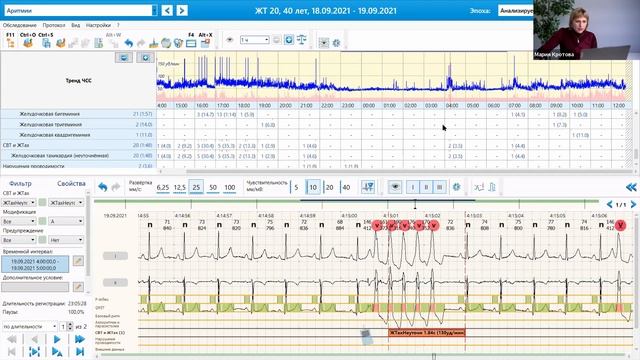640x360 pixels.
Task: Set sweep speed to 6.25 mm/s
Action: [163, 188]
